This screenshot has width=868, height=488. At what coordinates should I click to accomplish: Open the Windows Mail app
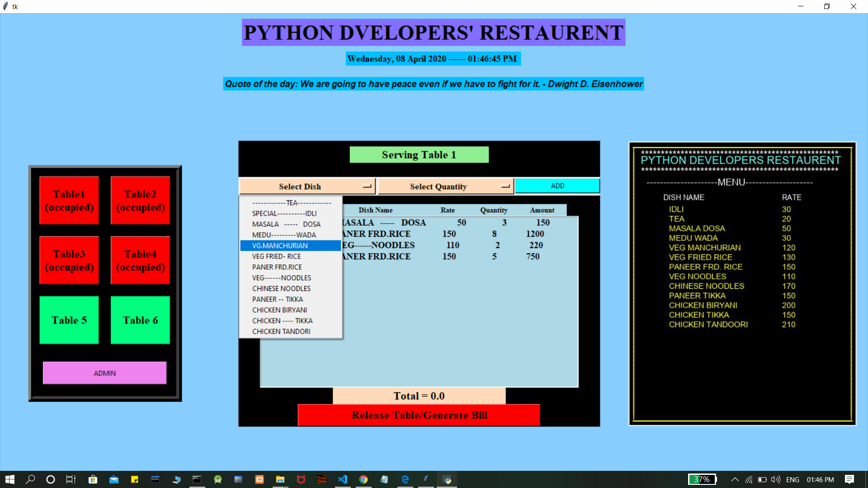114,479
